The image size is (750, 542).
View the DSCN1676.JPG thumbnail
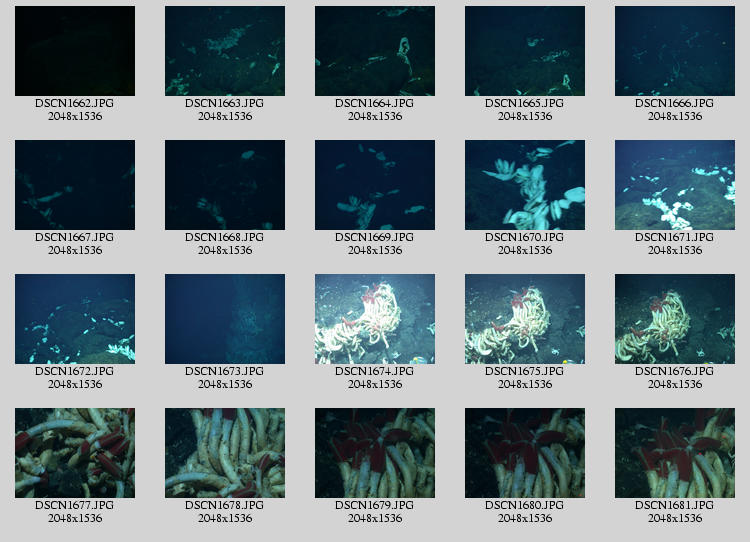(x=675, y=319)
